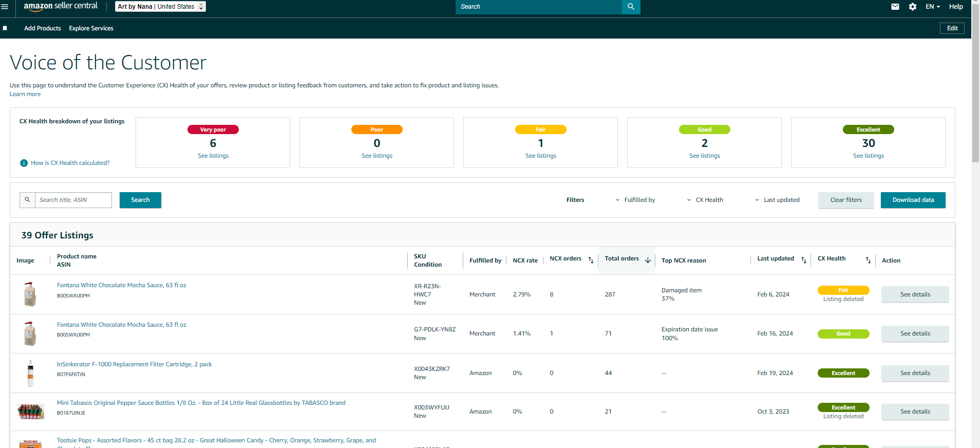This screenshot has width=980, height=448.
Task: Click the 'Oct 3, 2023' date cell
Action: (x=773, y=412)
